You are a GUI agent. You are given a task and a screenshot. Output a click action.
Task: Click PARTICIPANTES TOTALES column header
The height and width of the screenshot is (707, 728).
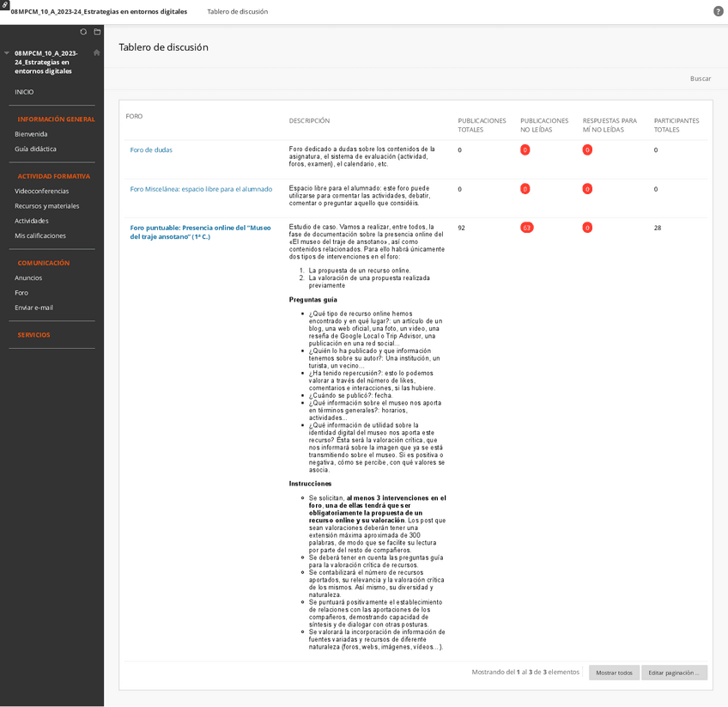676,125
